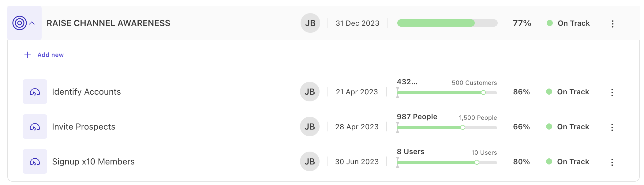Open the three-dot menu for Invite Prospects
The height and width of the screenshot is (185, 644).
[612, 127]
